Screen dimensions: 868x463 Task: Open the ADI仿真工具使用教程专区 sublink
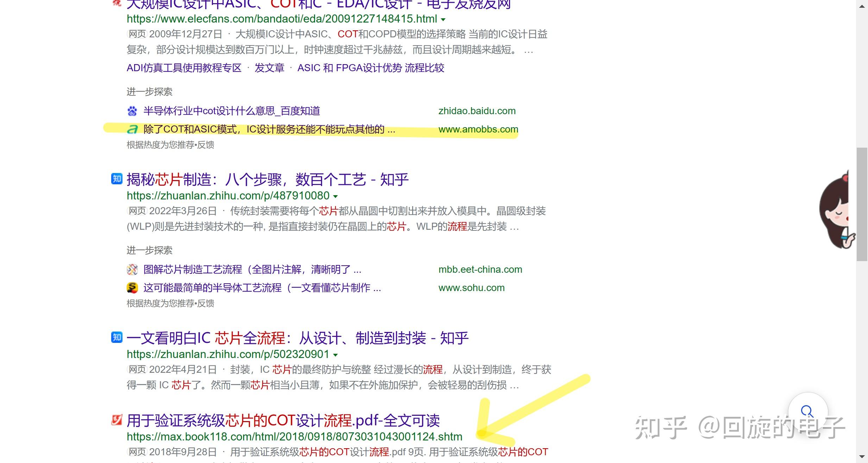pos(184,68)
